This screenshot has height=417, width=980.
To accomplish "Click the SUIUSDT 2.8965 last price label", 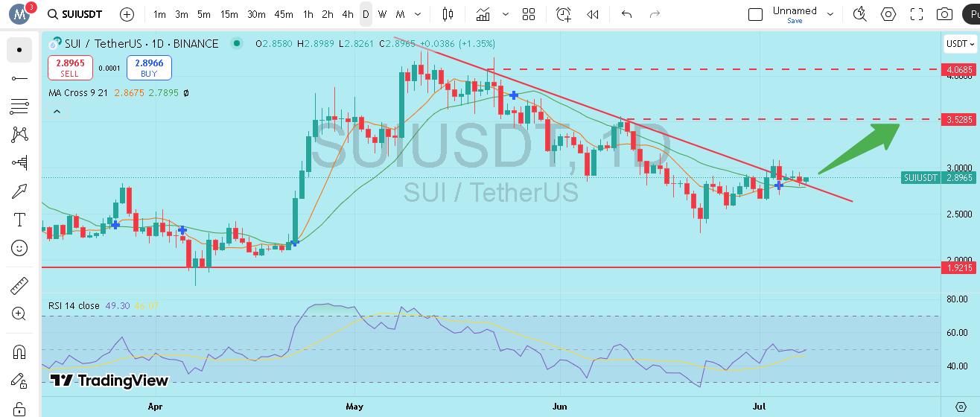I will click(938, 177).
